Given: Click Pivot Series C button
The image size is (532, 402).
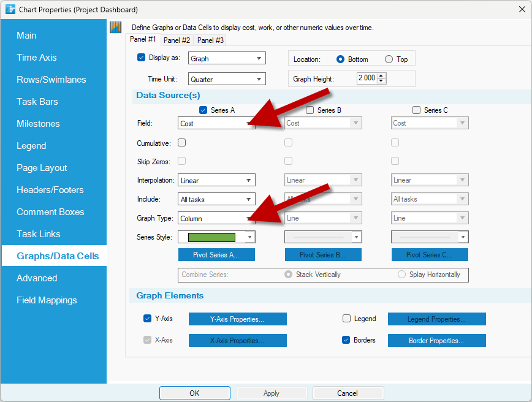Looking at the screenshot, I should pyautogui.click(x=430, y=255).
